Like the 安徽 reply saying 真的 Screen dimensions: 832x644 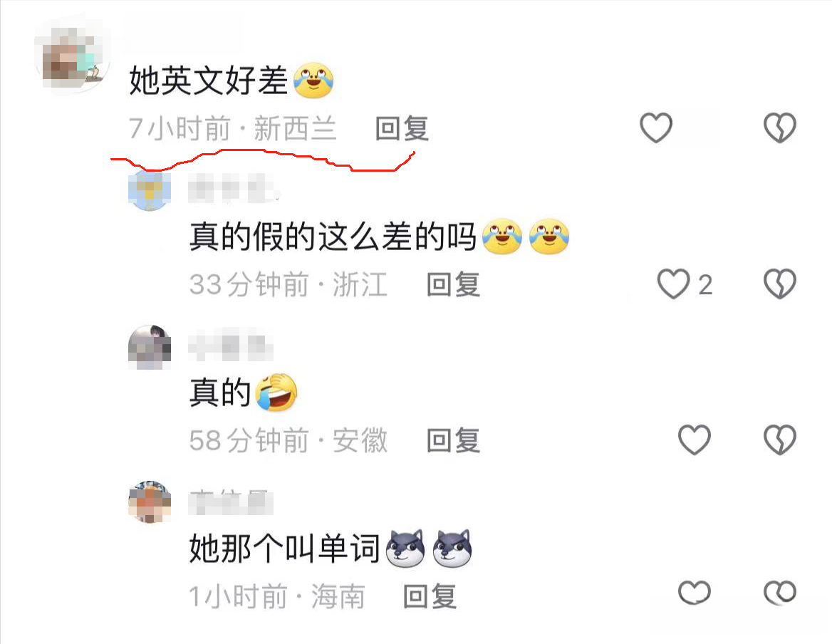(694, 440)
